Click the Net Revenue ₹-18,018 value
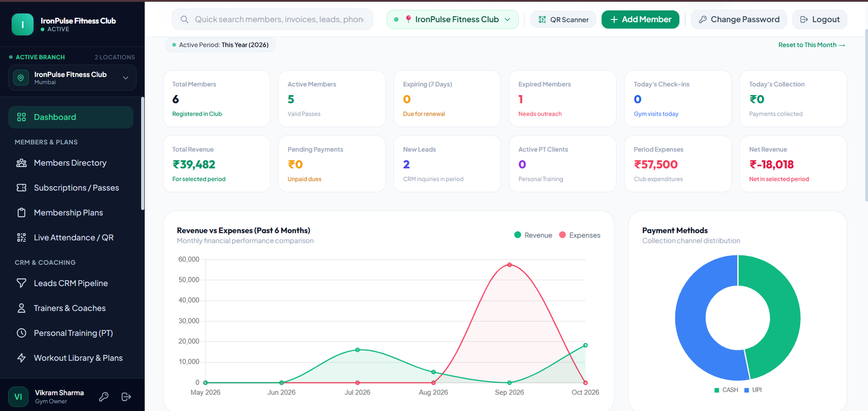Viewport: 868px width, 411px height. point(771,165)
